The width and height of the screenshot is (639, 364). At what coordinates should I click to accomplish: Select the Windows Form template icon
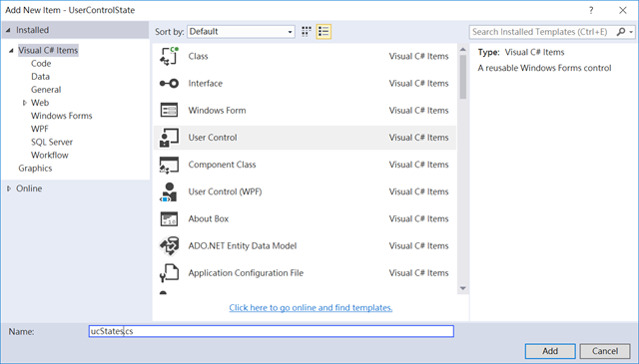[169, 111]
